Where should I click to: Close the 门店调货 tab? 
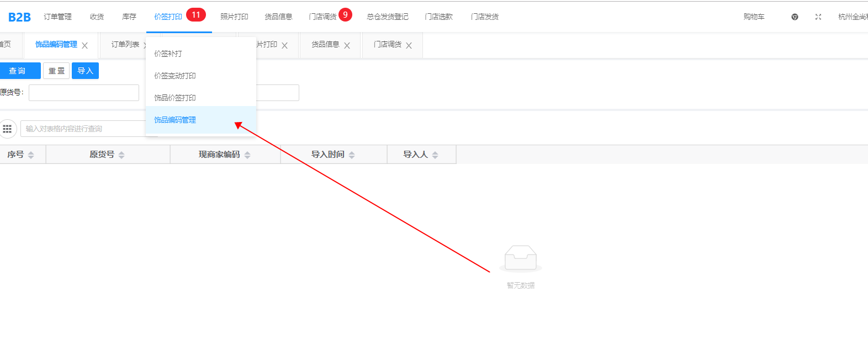click(x=409, y=46)
